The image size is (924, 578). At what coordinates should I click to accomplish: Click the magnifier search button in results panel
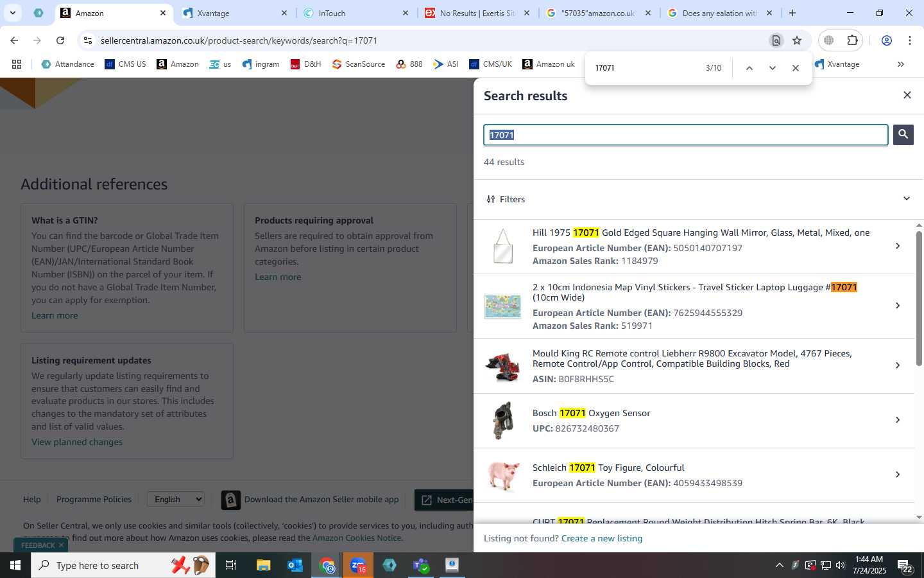903,135
